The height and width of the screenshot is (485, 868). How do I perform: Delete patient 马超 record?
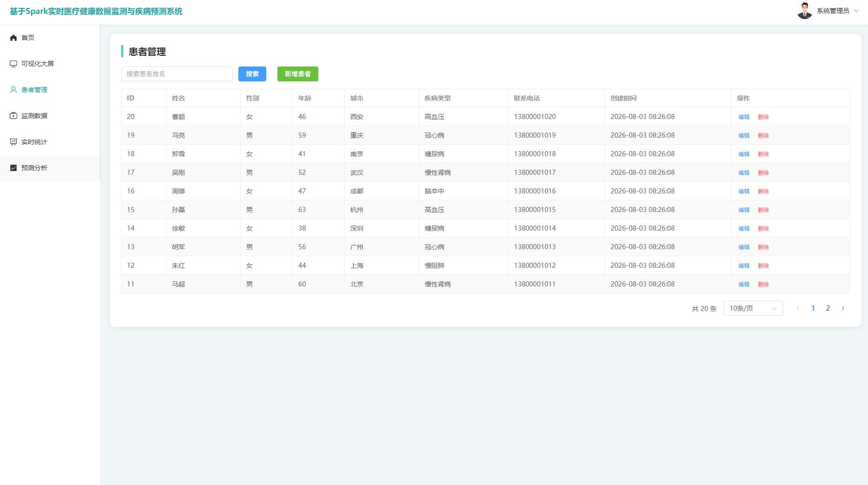pos(763,285)
